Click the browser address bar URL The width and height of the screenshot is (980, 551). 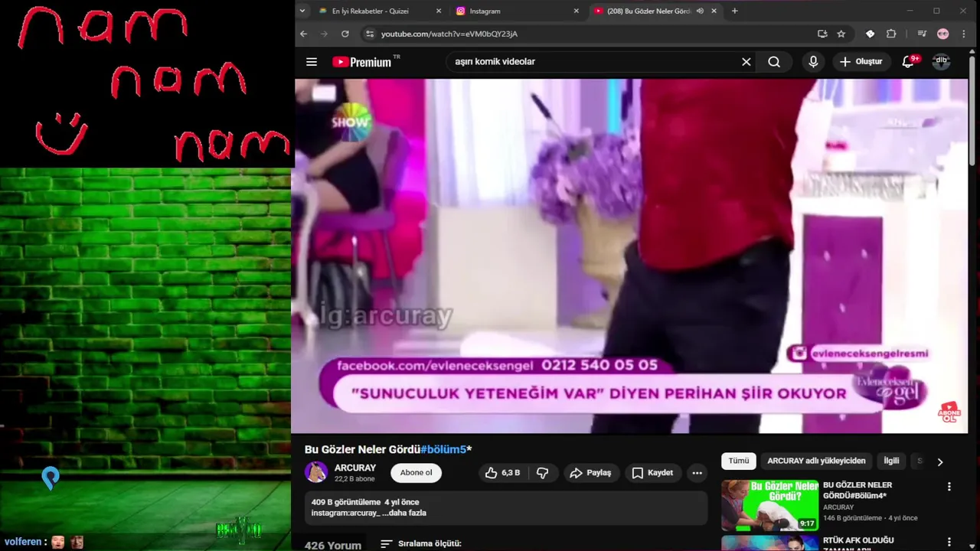coord(449,34)
